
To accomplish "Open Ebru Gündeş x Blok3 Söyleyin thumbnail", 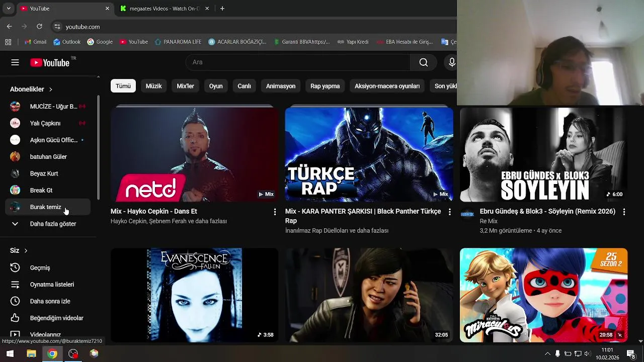I will coord(543,154).
